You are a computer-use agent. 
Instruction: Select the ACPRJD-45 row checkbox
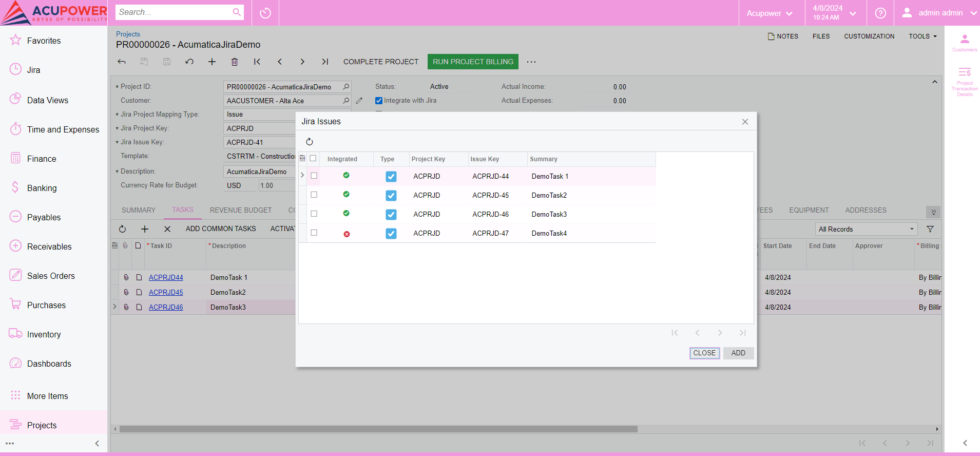314,195
